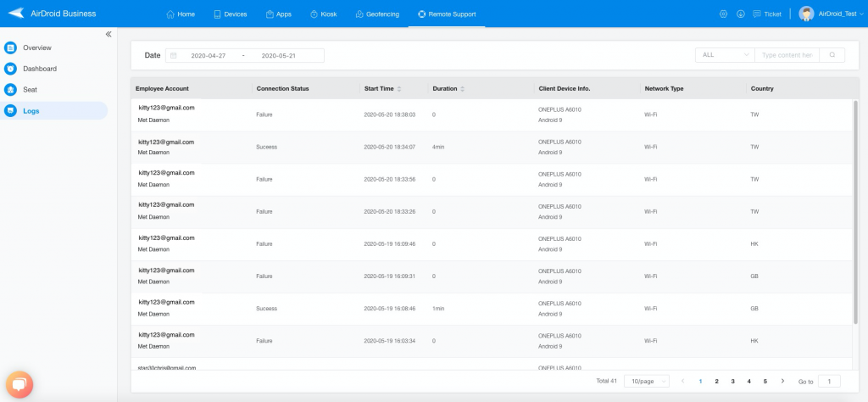This screenshot has height=402, width=868.
Task: Click the Employee Account column header
Action: tap(162, 88)
